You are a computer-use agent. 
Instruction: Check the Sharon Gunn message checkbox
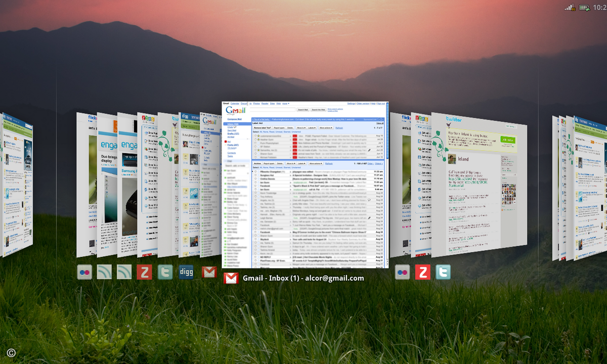tap(255, 154)
